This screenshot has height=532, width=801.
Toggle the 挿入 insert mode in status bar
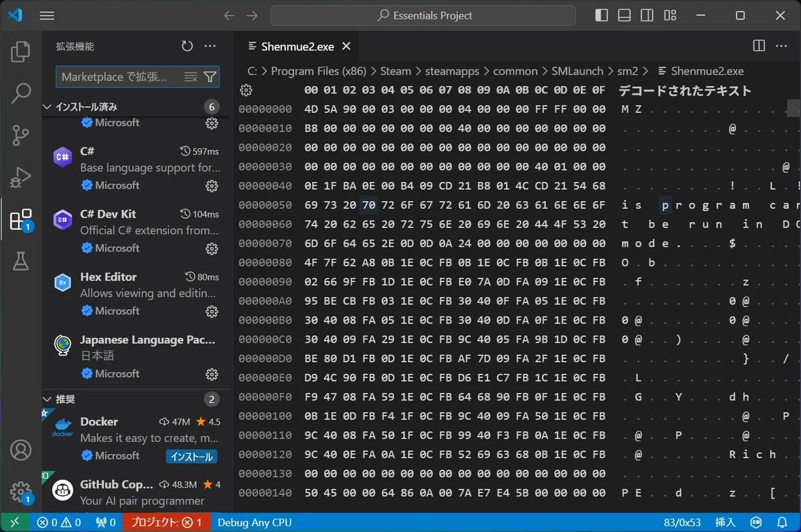[725, 523]
